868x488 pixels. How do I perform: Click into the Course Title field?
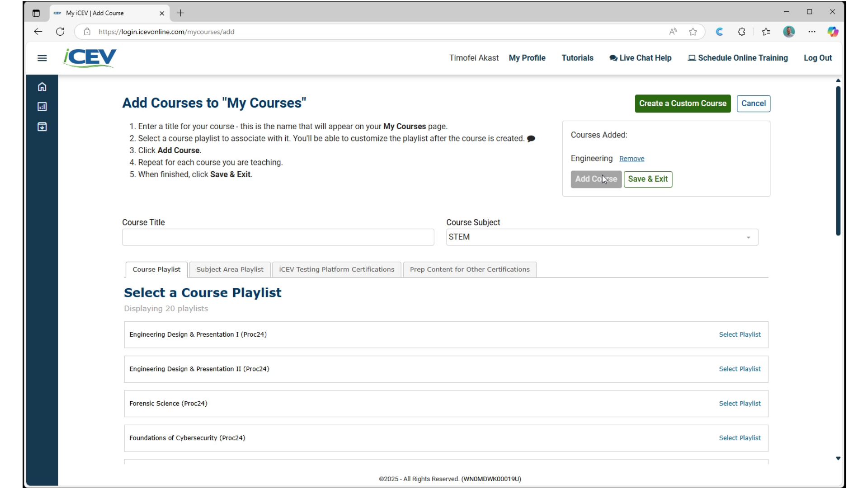[278, 237]
